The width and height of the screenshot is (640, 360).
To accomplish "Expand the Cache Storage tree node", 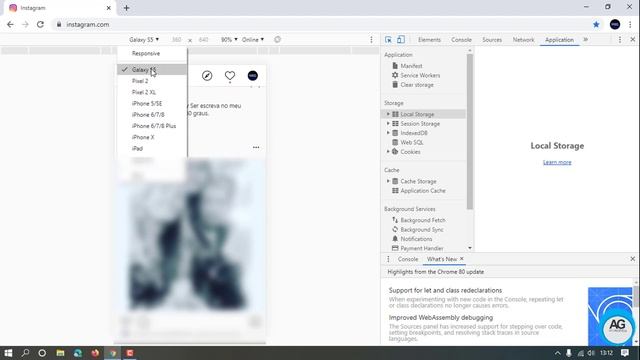I will click(x=388, y=181).
